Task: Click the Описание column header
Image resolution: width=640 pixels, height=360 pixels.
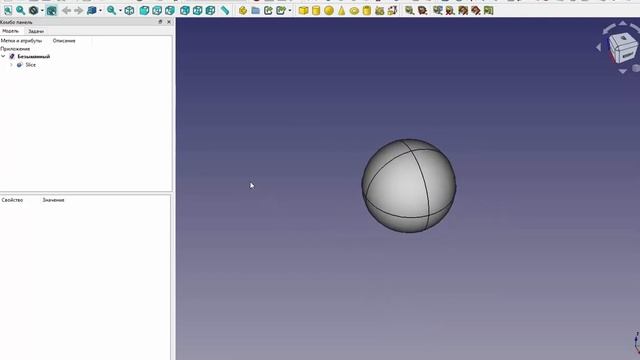Action: pyautogui.click(x=64, y=41)
